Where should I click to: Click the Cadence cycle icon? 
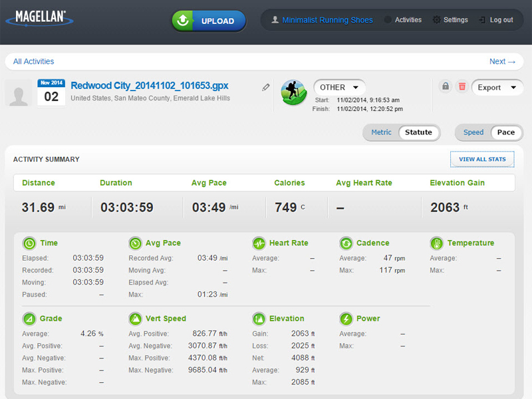[346, 243]
